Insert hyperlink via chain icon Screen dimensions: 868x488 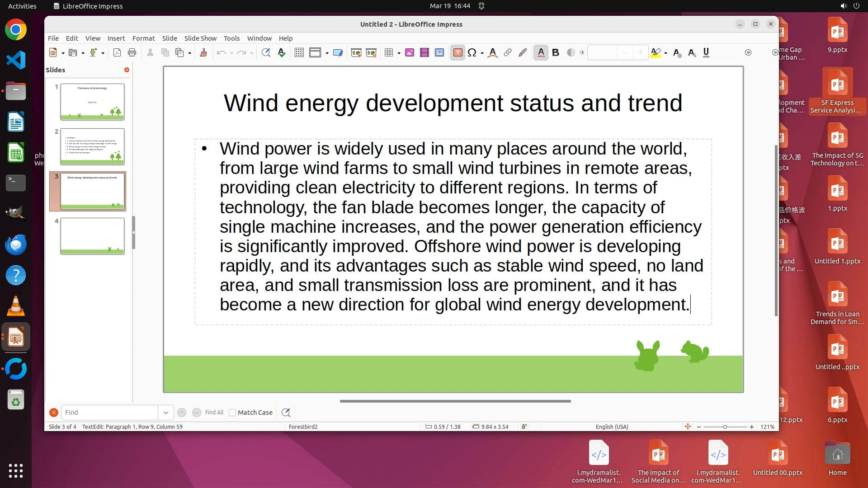(x=508, y=53)
